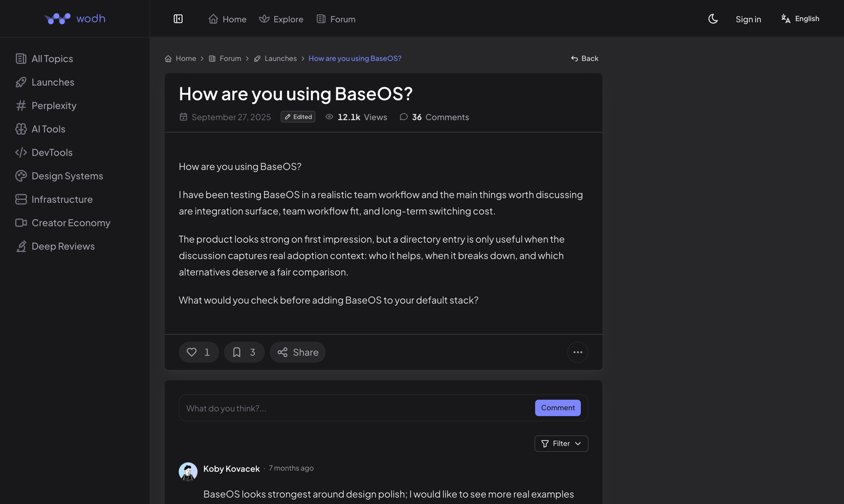Click Koby Kovacek's avatar
844x504 pixels.
tap(188, 472)
